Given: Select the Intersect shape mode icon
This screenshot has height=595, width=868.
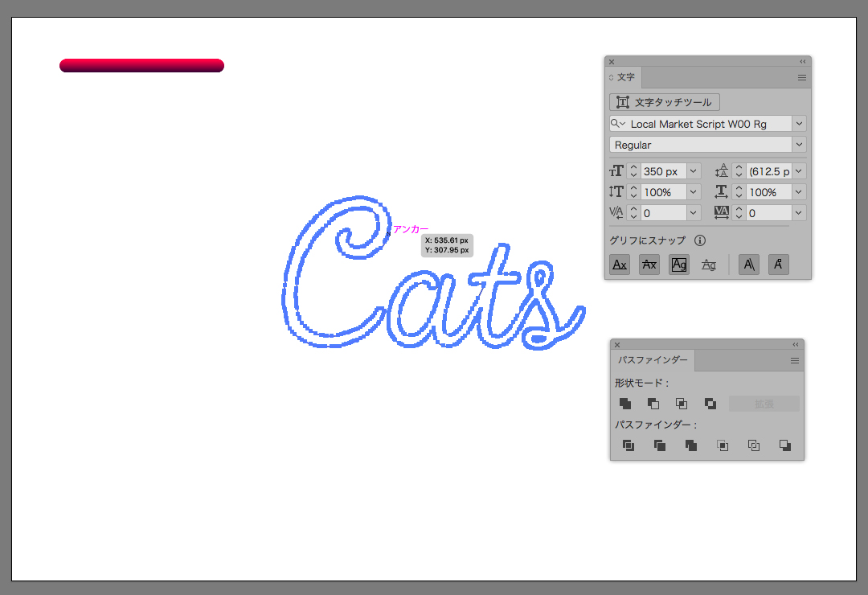Looking at the screenshot, I should click(682, 404).
